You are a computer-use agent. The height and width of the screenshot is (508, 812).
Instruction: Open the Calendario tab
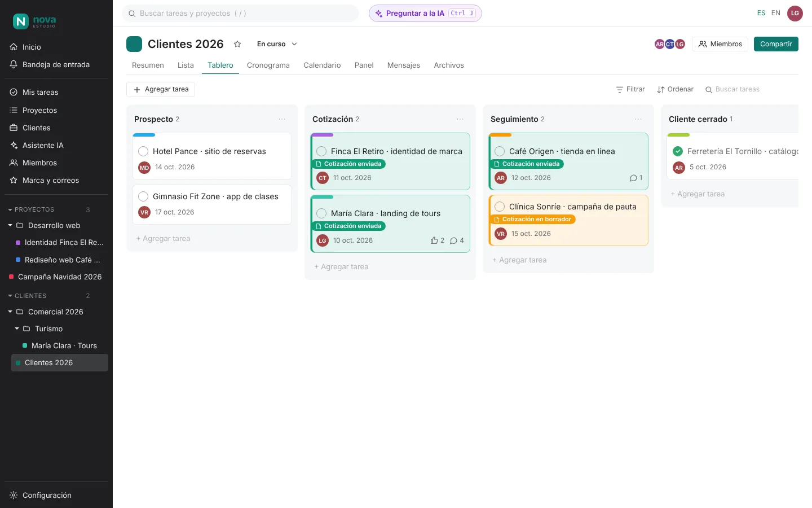click(x=322, y=65)
